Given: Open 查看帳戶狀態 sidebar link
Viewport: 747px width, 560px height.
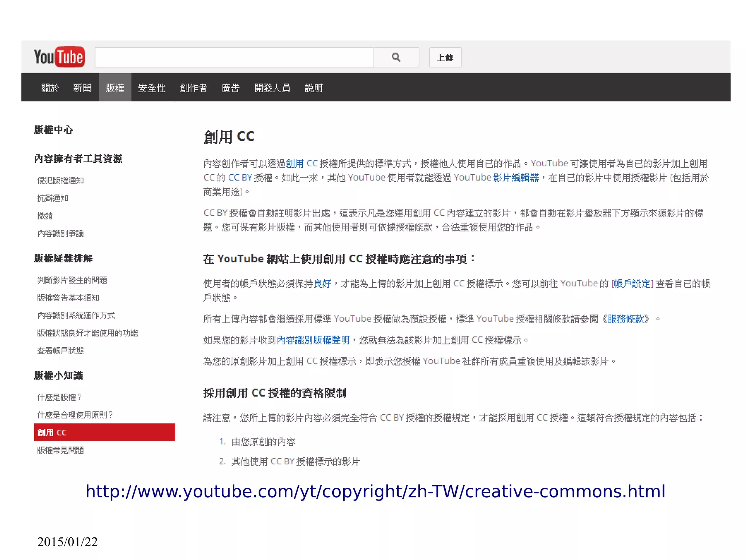Looking at the screenshot, I should click(x=61, y=350).
